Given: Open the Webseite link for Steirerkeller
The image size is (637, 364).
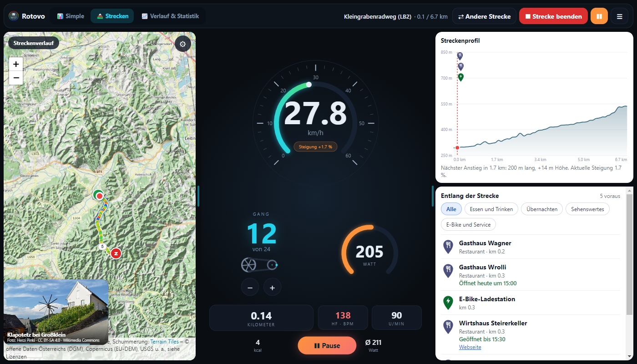Looking at the screenshot, I should pyautogui.click(x=470, y=347).
